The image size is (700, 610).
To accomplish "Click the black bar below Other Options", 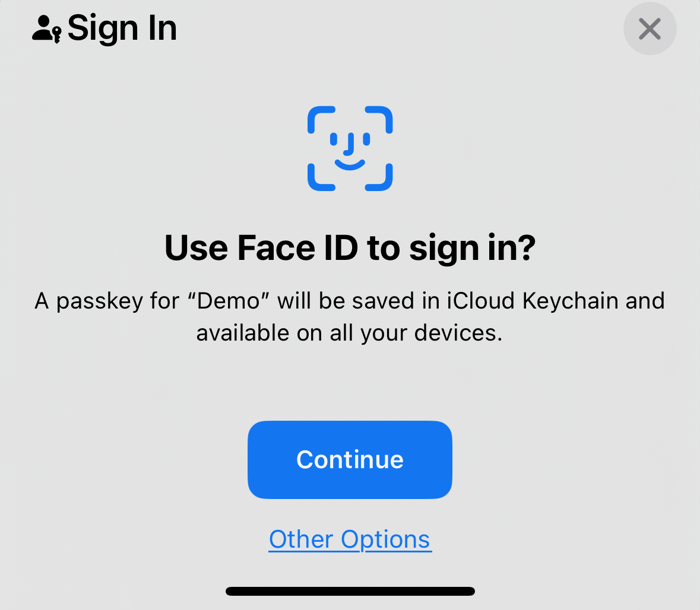I will click(350, 591).
